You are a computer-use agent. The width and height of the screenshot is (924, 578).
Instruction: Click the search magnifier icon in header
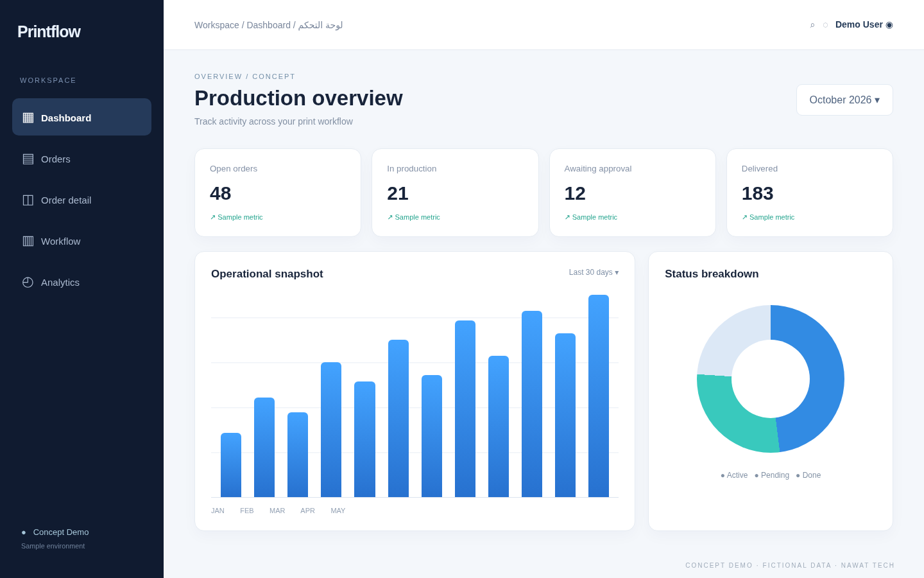812,25
